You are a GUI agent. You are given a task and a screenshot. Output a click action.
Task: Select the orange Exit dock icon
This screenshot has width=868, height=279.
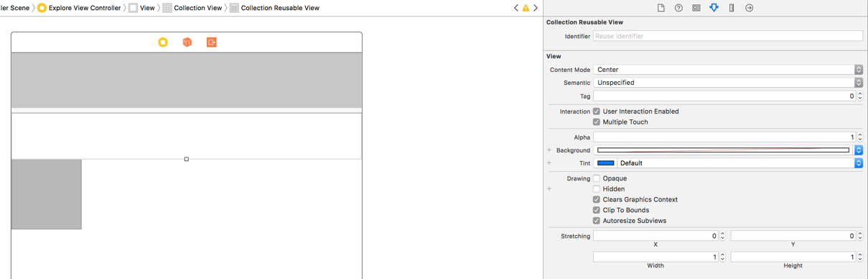211,42
